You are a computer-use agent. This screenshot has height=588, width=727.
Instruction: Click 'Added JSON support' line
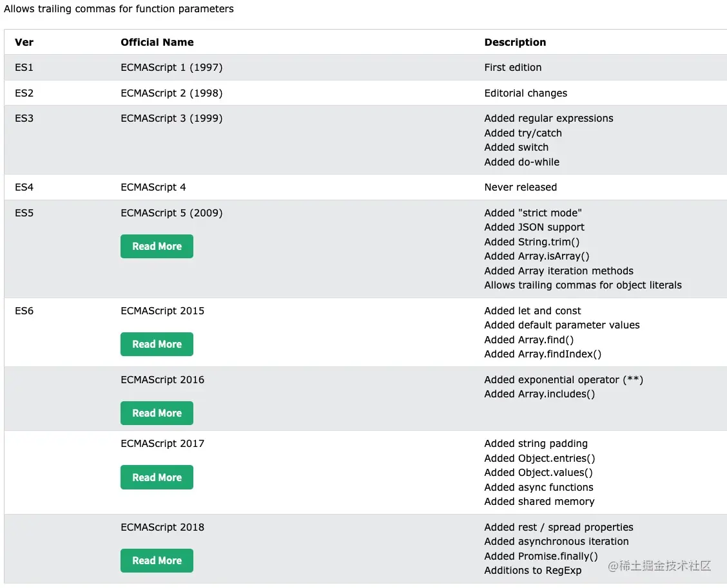tap(534, 227)
